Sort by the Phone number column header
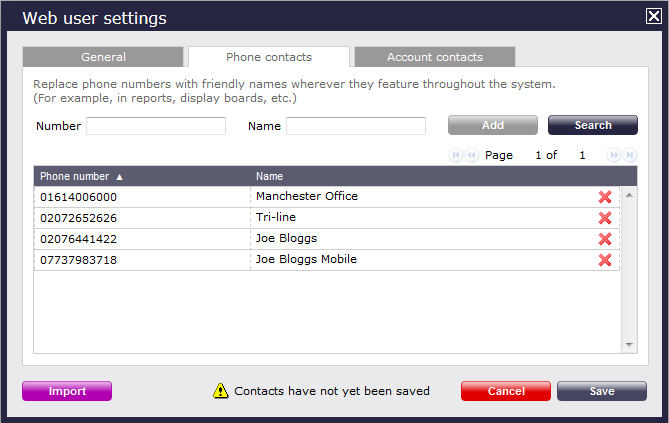The image size is (669, 423). point(82,176)
